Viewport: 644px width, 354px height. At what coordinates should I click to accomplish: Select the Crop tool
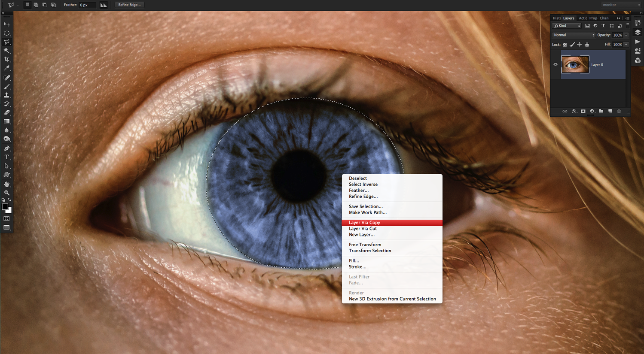(6, 59)
